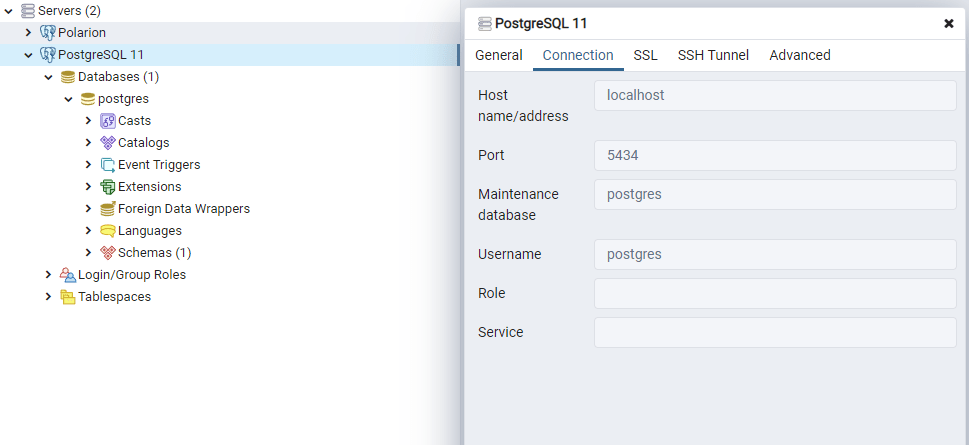This screenshot has width=969, height=445.
Task: Close the PostgreSQL 11 properties dialog
Action: click(x=948, y=24)
